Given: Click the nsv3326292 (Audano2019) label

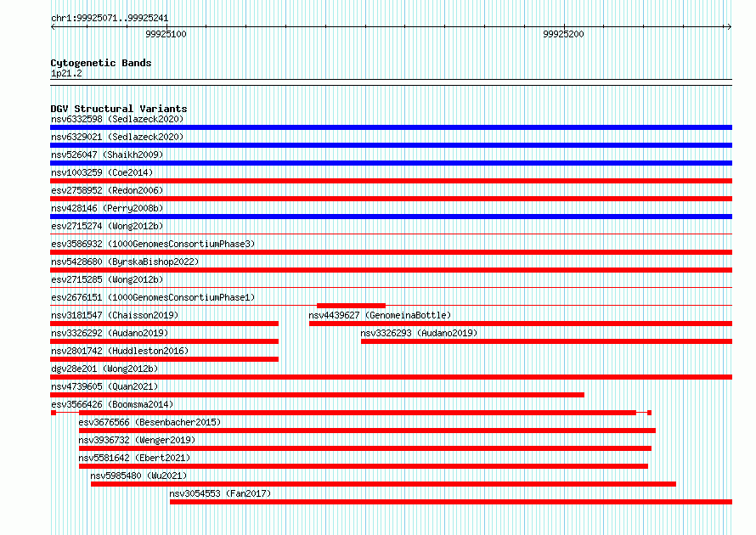Looking at the screenshot, I should click(110, 333).
